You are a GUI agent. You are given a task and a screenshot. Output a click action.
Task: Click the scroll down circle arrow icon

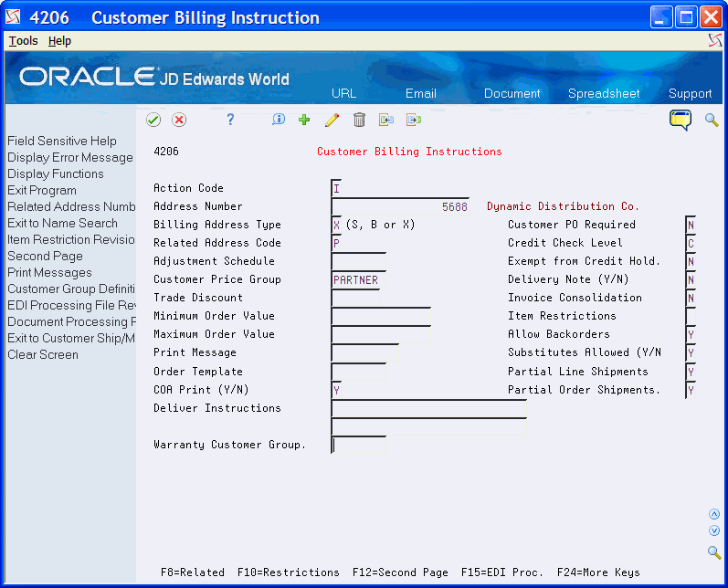point(714,530)
